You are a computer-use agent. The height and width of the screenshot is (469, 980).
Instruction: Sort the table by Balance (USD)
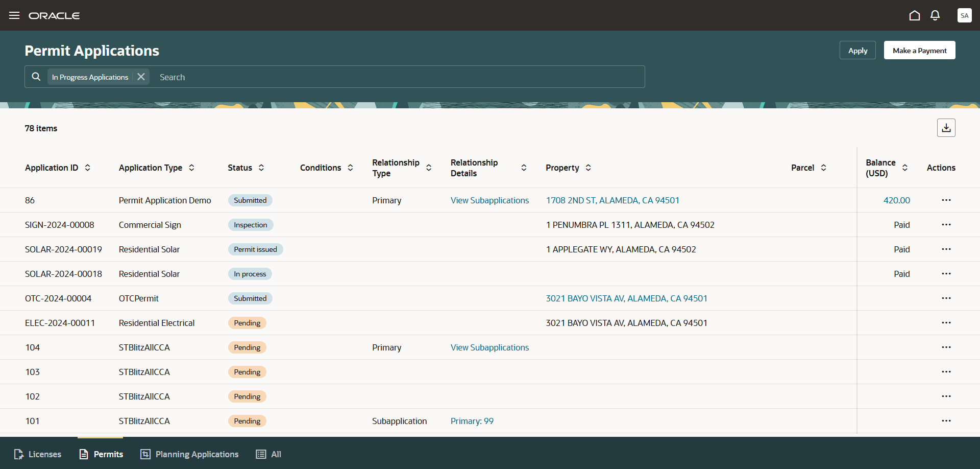pyautogui.click(x=904, y=167)
